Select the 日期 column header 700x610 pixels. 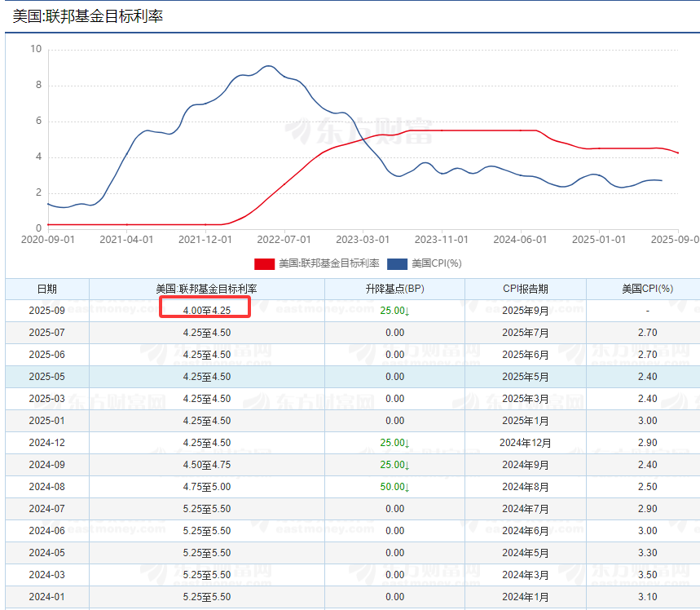47,289
